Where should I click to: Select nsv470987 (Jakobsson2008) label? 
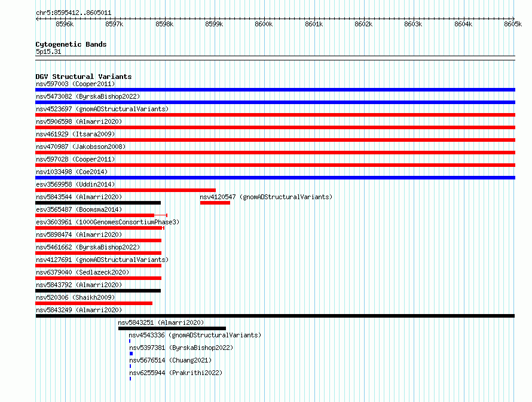(x=81, y=147)
